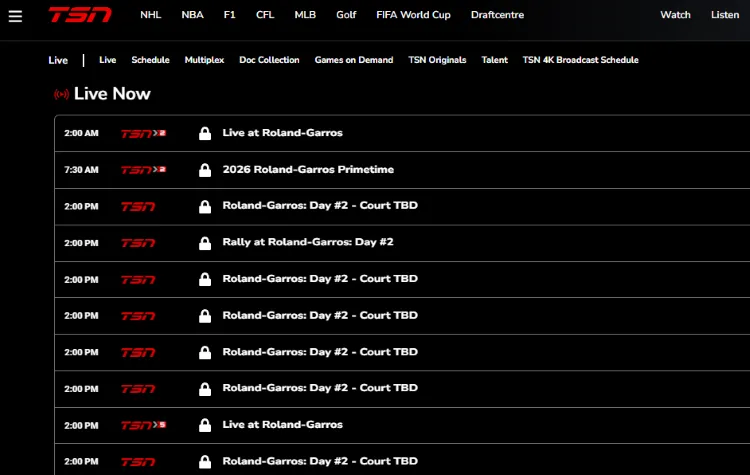
Task: Open the Multiplex tab
Action: [204, 60]
